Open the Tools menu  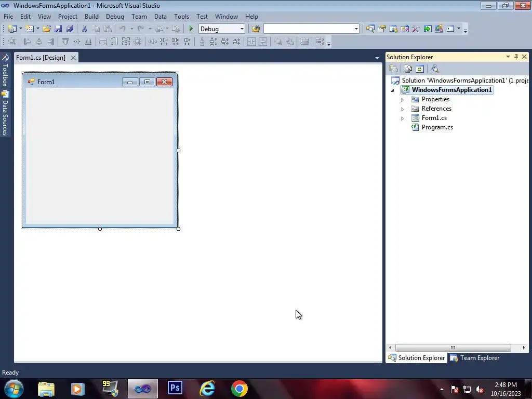tap(181, 16)
